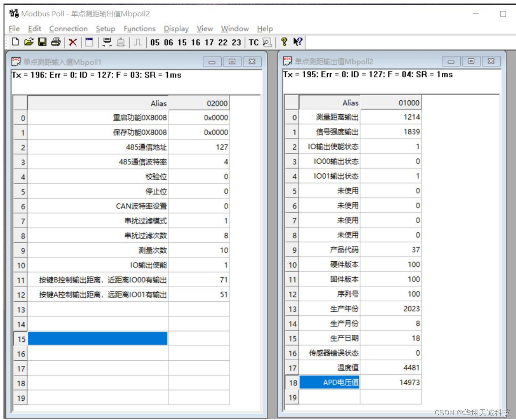Screen dimensions: 516x420
Task: Select value 127 of 485通信地址 row
Action: pyautogui.click(x=199, y=147)
